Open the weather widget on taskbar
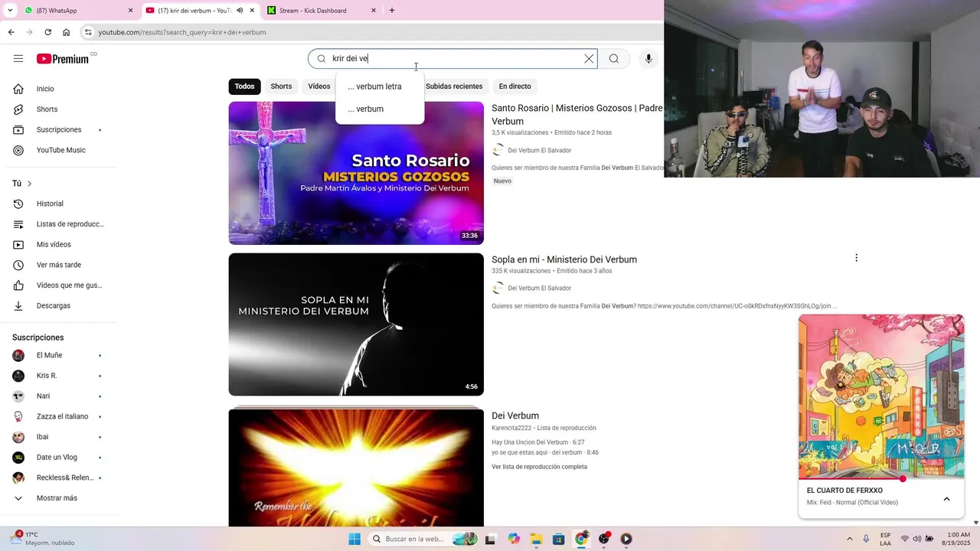This screenshot has height=551, width=980. 42,539
